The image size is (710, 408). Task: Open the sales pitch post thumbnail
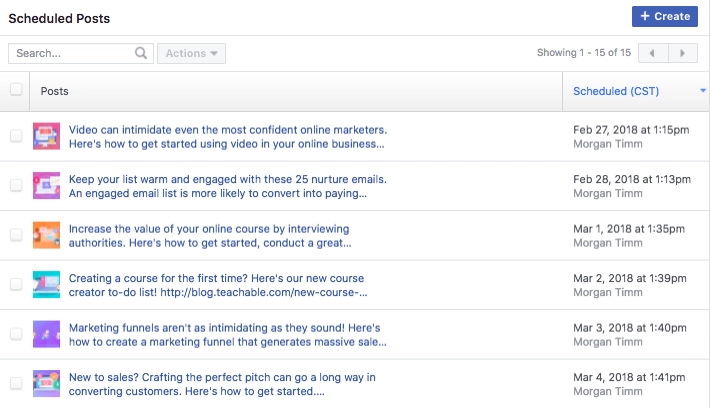pos(46,383)
